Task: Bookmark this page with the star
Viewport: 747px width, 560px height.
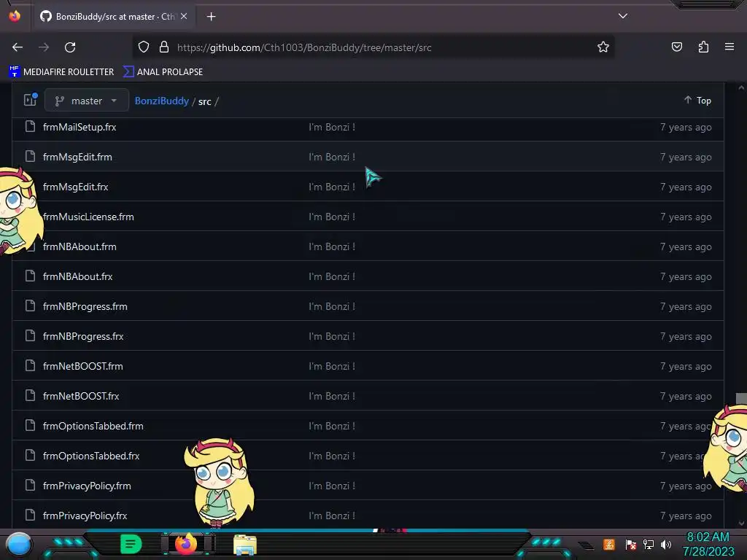Action: [603, 47]
